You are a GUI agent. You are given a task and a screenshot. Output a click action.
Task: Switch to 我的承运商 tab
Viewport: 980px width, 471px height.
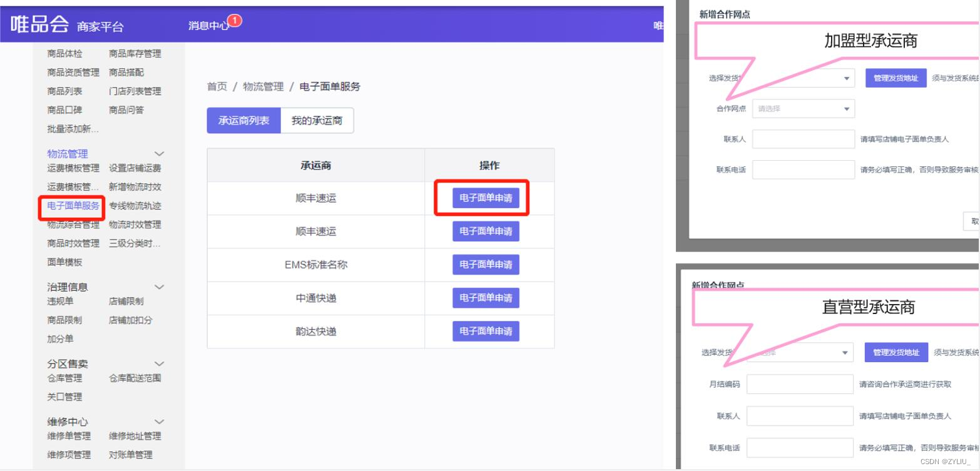pos(317,121)
